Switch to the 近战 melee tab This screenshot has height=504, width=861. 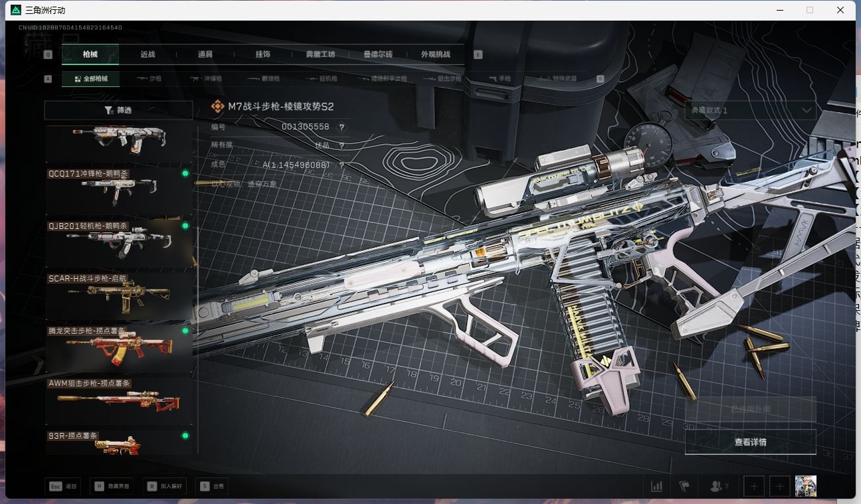[147, 54]
